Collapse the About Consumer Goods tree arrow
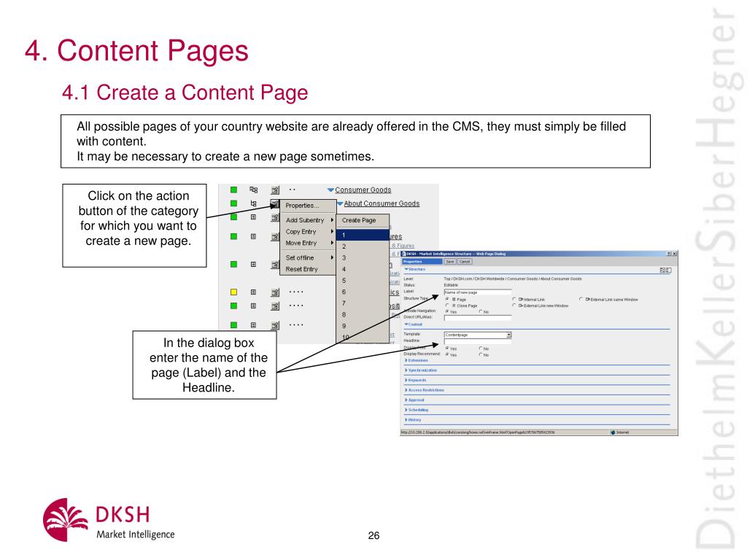 [340, 204]
